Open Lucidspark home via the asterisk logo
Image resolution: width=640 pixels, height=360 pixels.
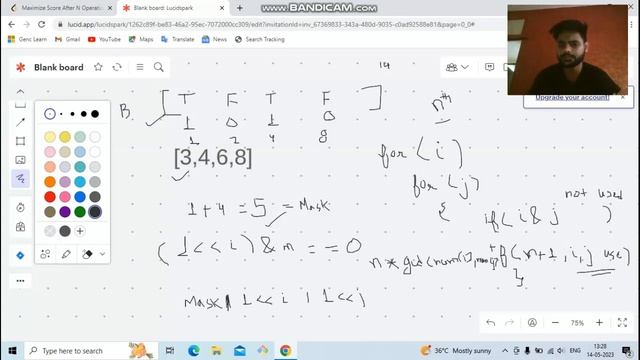coord(20,67)
